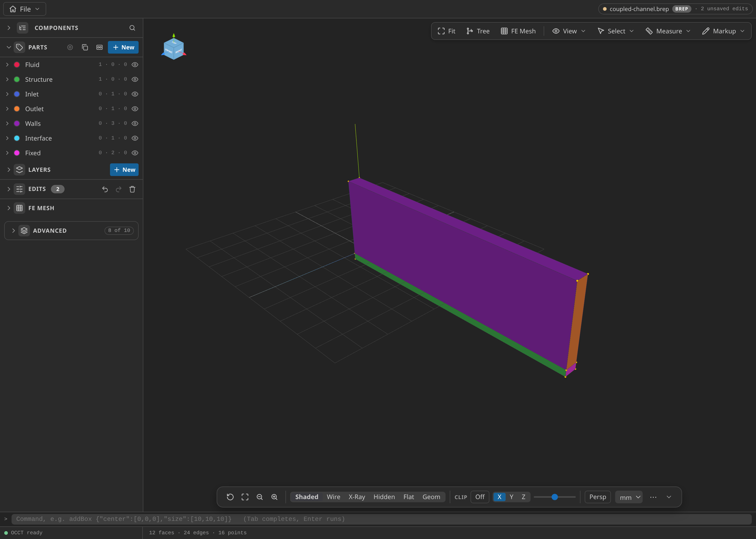The width and height of the screenshot is (756, 539).
Task: Click the target icon in Parts header
Action: 70,47
